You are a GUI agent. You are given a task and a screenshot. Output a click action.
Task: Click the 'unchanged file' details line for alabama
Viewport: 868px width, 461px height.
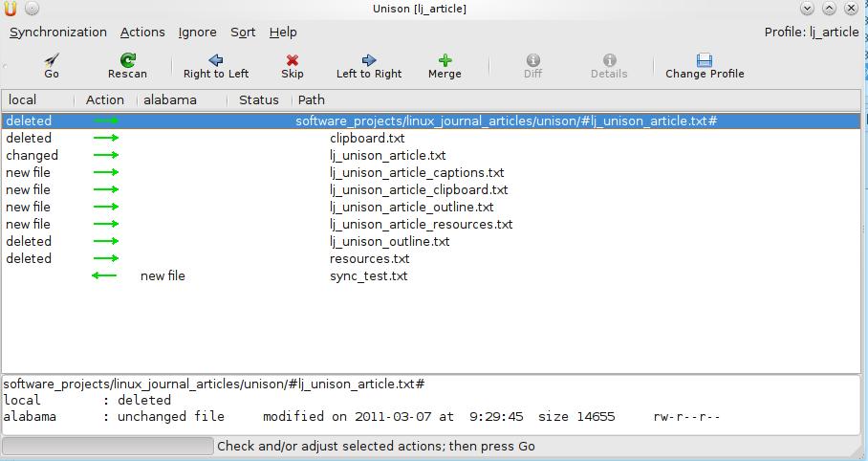361,416
